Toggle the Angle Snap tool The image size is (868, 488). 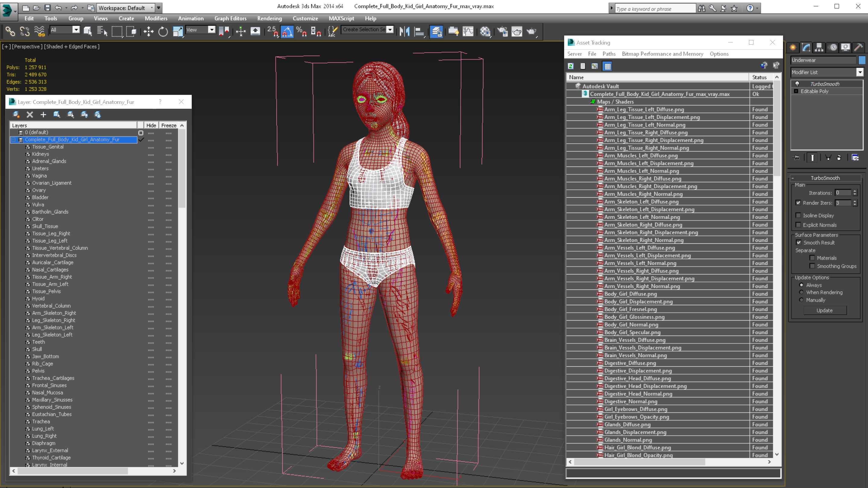287,32
